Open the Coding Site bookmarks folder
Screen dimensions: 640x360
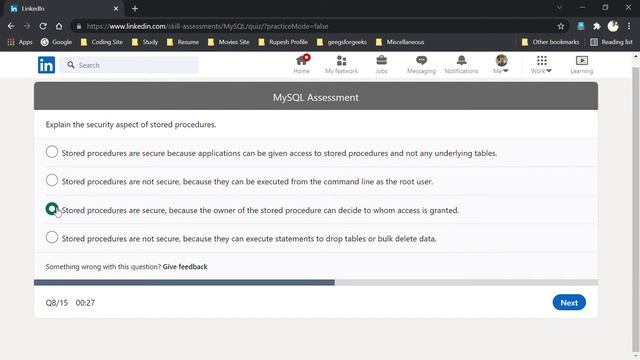(x=102, y=42)
